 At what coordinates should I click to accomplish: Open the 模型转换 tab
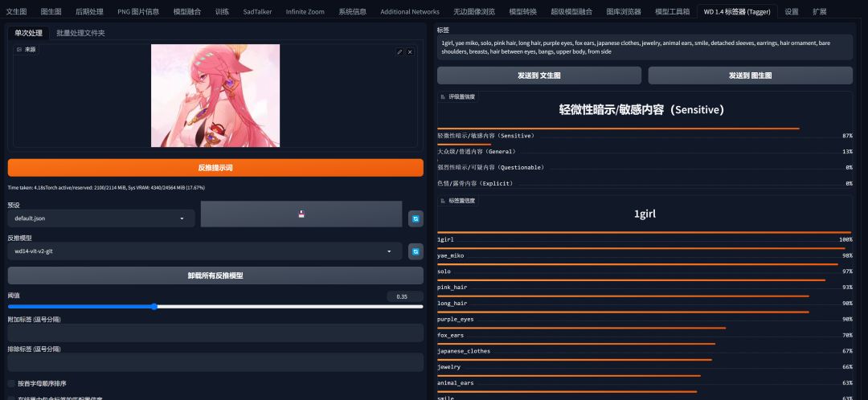tap(522, 11)
